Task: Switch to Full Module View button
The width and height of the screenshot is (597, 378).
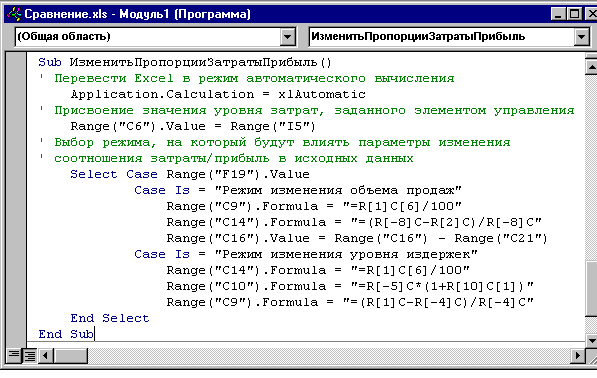Action: click(30, 356)
